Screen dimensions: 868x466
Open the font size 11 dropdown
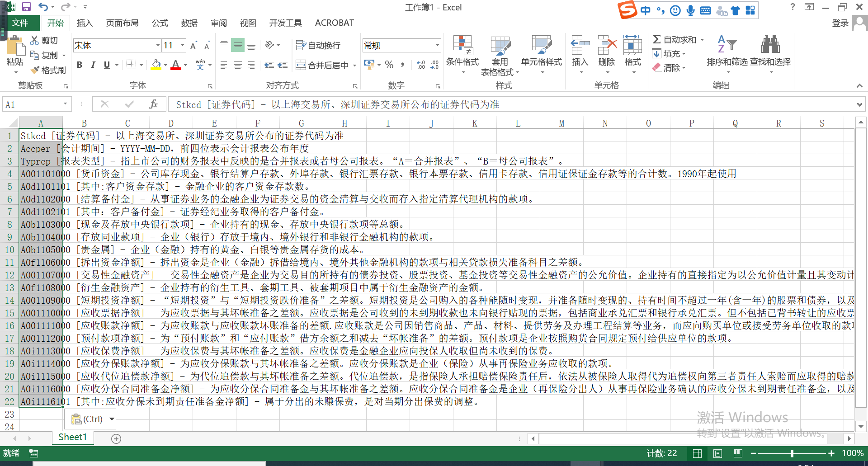[x=182, y=45]
